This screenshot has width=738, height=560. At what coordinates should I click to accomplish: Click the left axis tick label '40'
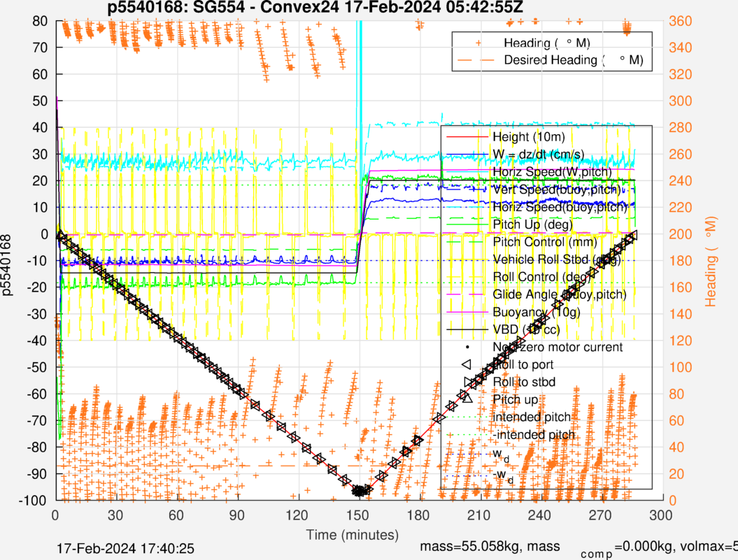[x=40, y=127]
